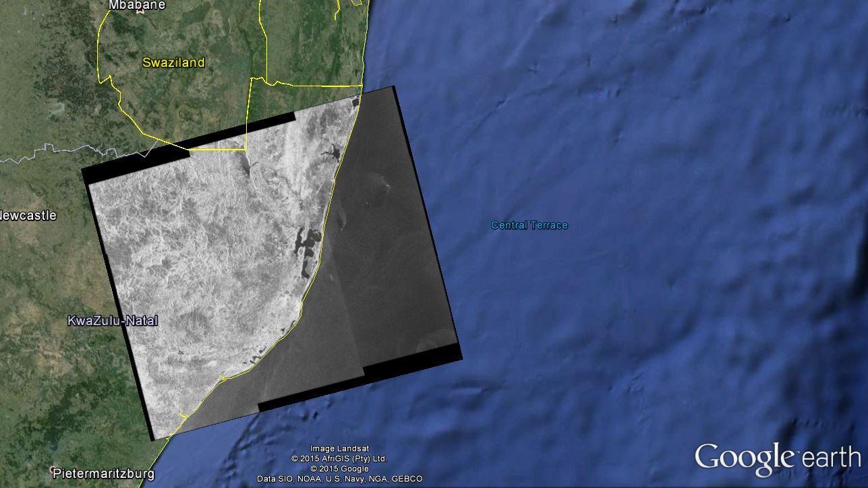Click the Image Landsat attribution text
Viewport: 868px width, 488px height.
339,449
